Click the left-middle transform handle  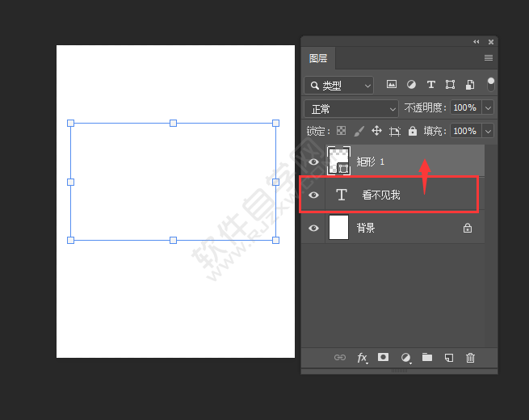70,183
